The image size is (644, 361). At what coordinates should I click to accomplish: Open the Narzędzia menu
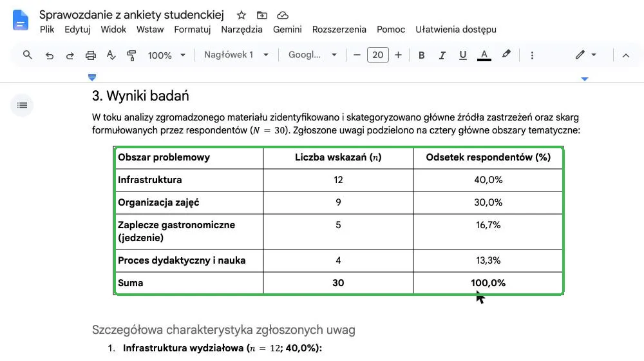[241, 30]
